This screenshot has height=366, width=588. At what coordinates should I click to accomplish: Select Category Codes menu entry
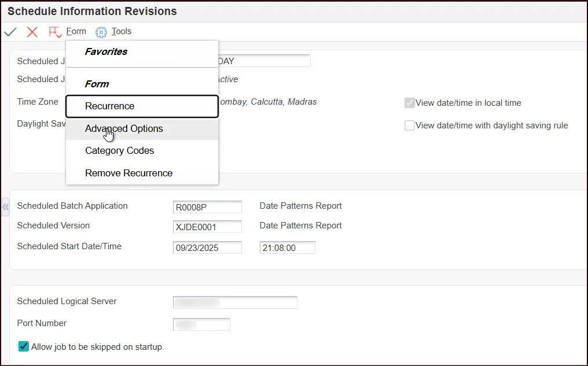[142, 150]
